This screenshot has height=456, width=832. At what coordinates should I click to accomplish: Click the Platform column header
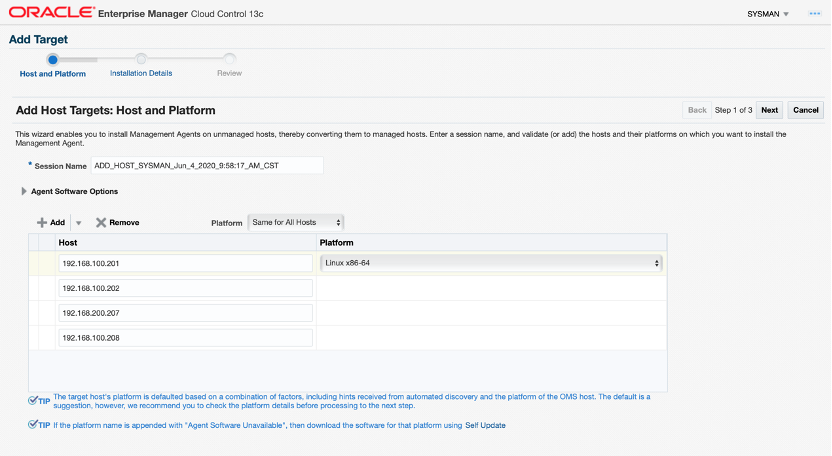[491, 243]
